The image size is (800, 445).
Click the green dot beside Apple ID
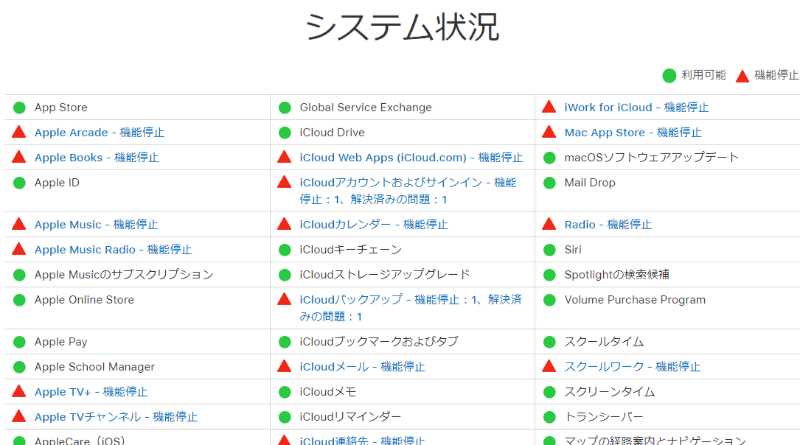19,183
